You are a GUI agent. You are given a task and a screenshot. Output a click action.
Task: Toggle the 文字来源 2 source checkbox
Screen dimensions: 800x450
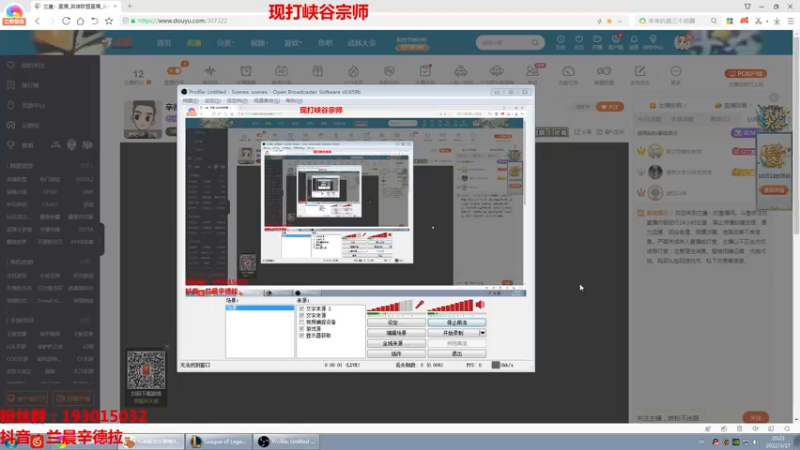(x=302, y=309)
